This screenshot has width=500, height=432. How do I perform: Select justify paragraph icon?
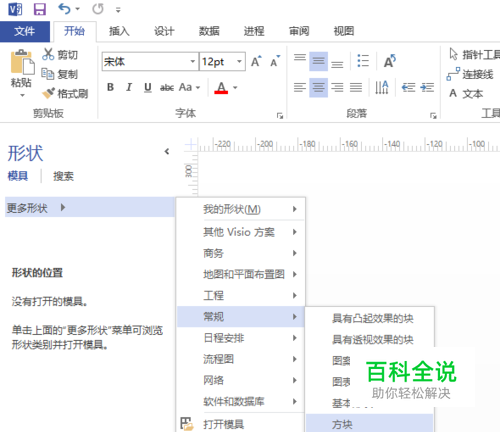point(356,88)
